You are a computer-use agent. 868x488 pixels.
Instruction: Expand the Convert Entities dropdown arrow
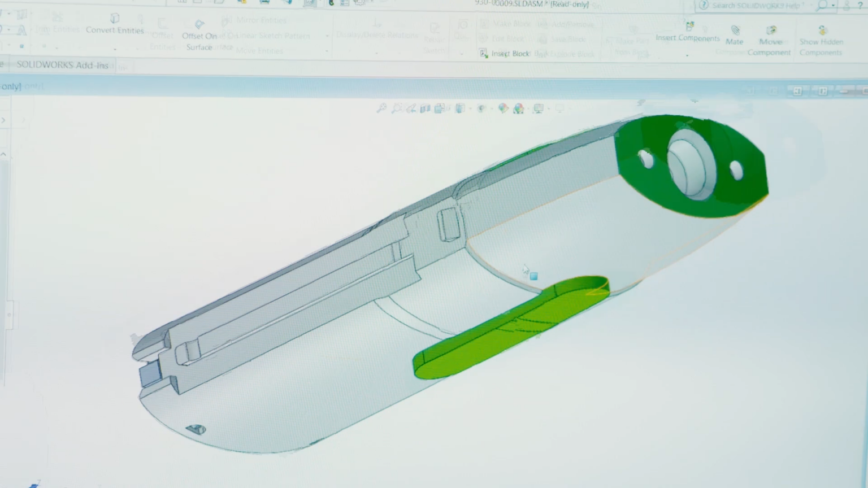pyautogui.click(x=115, y=50)
